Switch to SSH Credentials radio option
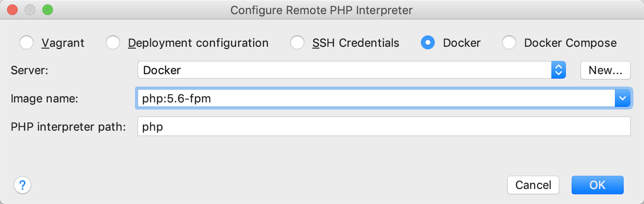This screenshot has height=204, width=644. [297, 43]
